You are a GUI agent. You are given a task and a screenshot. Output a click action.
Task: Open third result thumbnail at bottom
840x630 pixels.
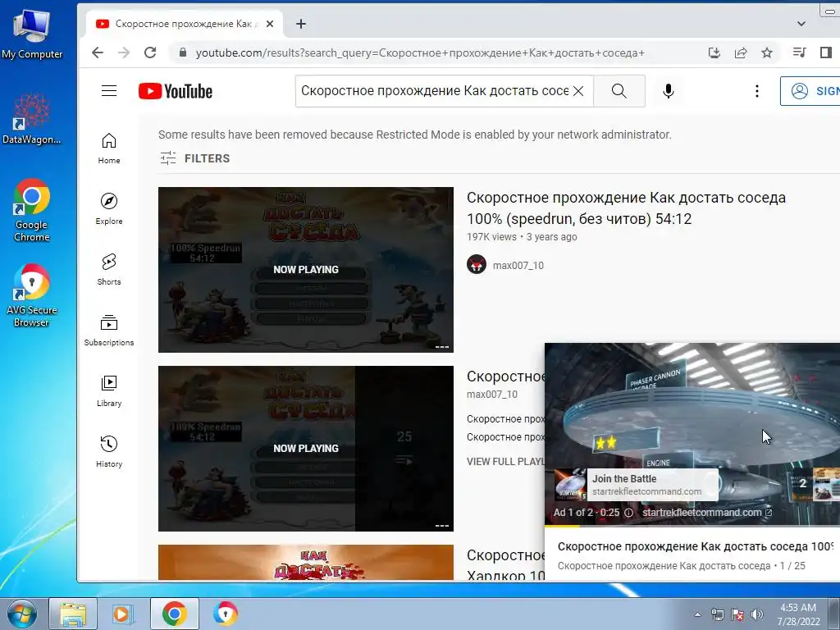pyautogui.click(x=306, y=562)
